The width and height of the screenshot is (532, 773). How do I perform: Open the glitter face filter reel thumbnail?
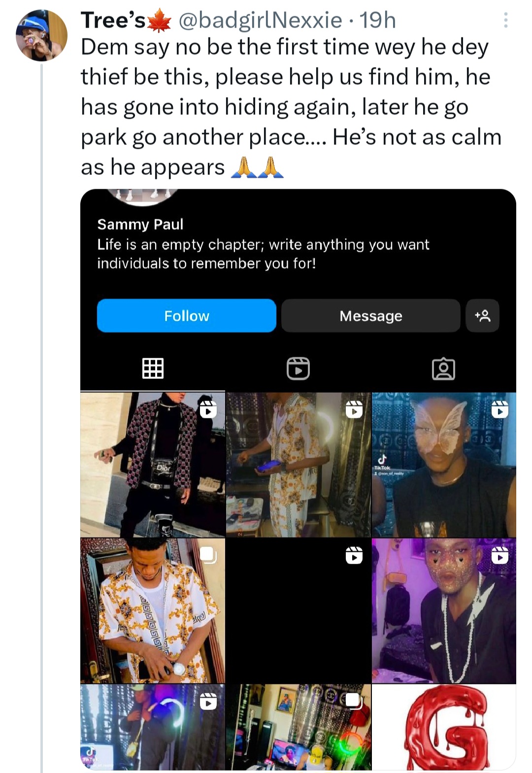[x=444, y=611]
